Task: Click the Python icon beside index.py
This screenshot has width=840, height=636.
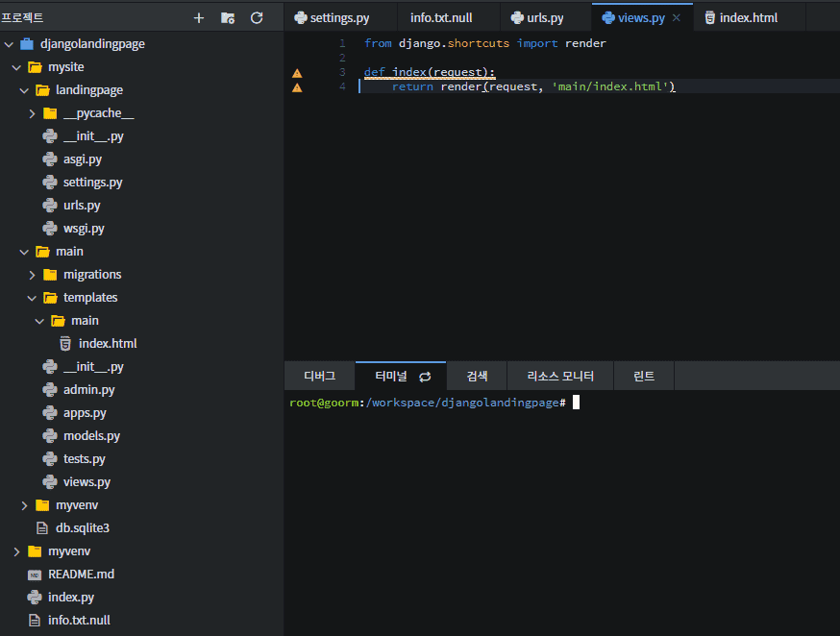Action: 35,598
